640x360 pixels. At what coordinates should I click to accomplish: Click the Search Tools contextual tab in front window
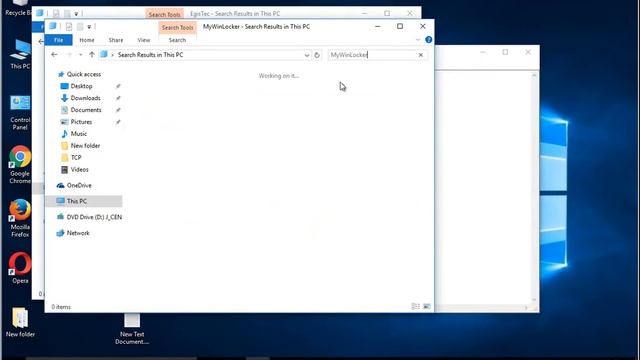coord(177,27)
